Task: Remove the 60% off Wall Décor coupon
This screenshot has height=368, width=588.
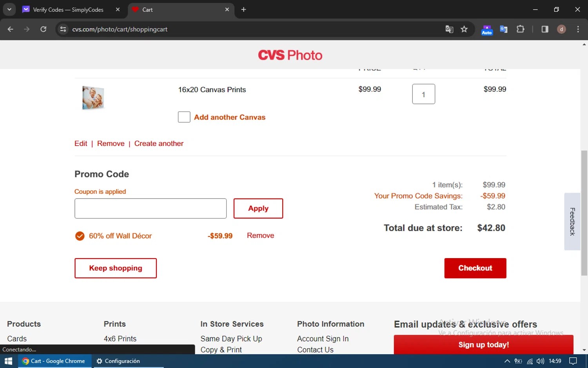Action: [x=260, y=235]
